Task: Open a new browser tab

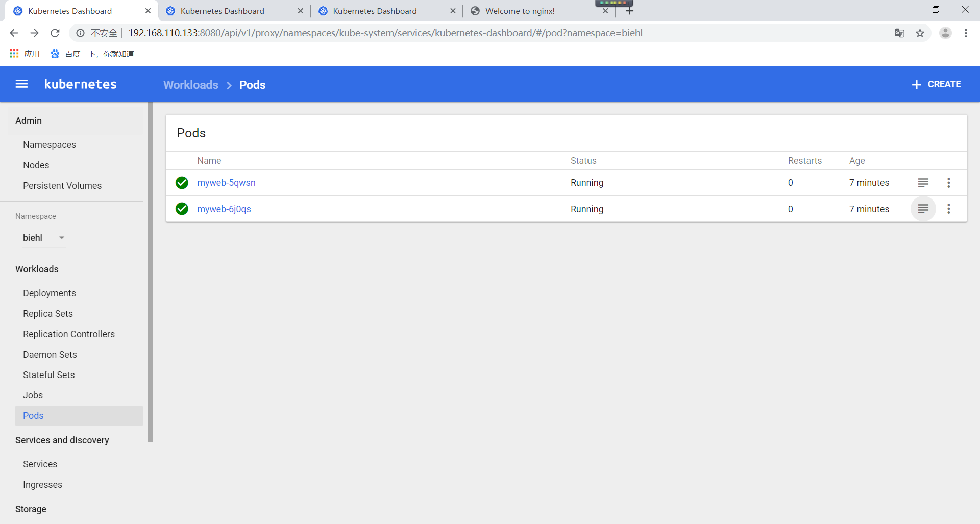Action: [x=629, y=11]
